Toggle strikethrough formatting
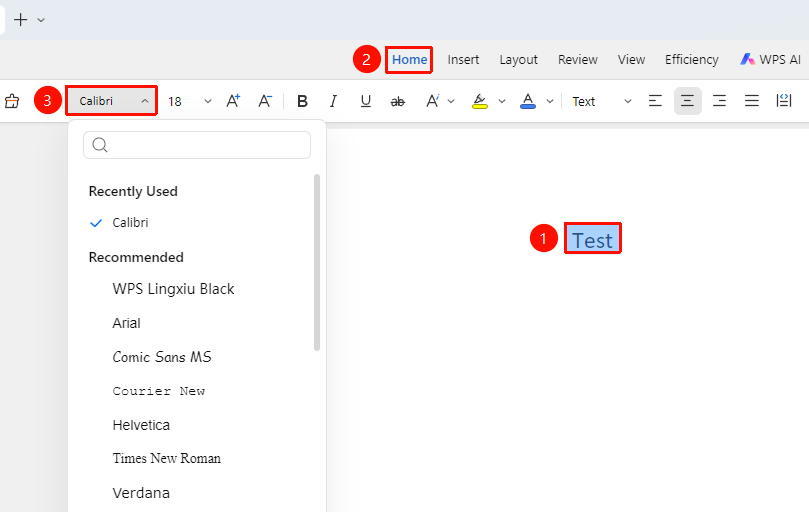 (397, 102)
